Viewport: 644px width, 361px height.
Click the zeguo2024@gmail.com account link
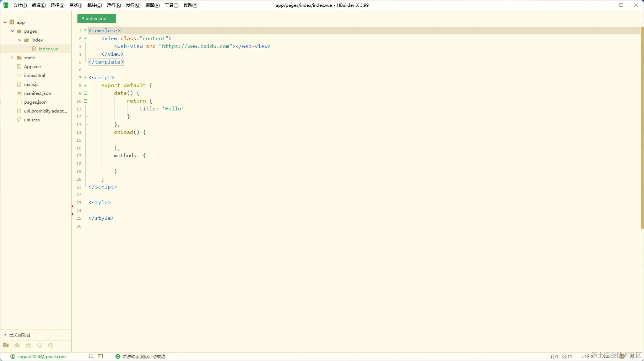[x=42, y=357]
